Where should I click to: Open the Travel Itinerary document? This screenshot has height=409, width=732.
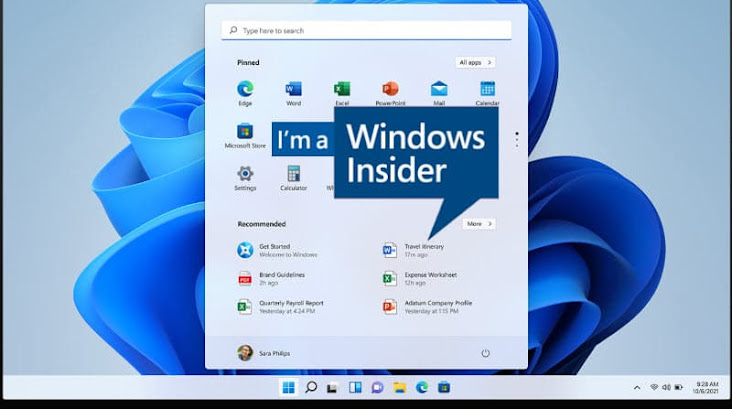point(414,250)
